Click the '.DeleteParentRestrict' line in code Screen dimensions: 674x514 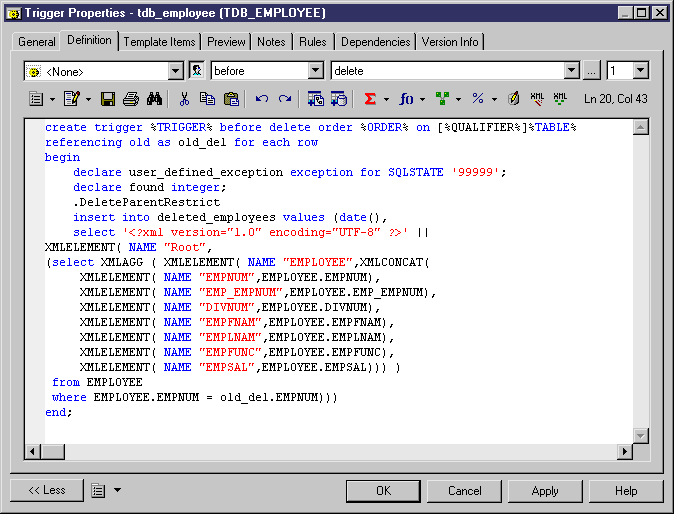(147, 202)
